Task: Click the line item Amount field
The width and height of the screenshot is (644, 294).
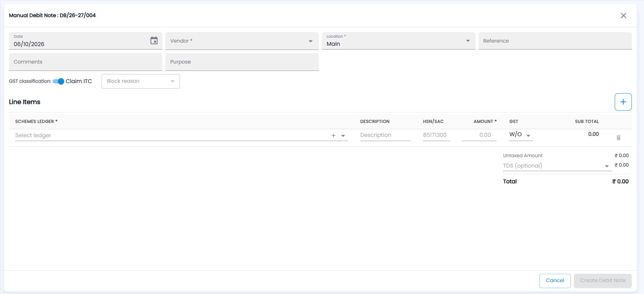Action: [x=479, y=135]
